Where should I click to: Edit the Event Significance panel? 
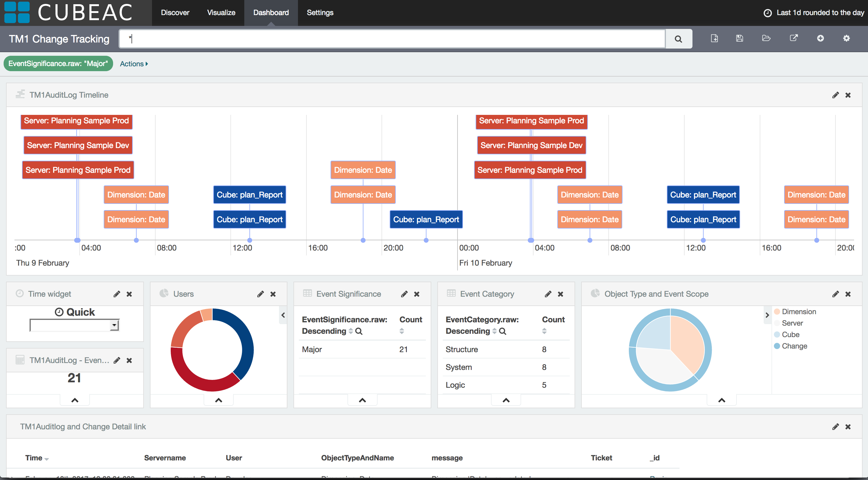click(x=404, y=294)
